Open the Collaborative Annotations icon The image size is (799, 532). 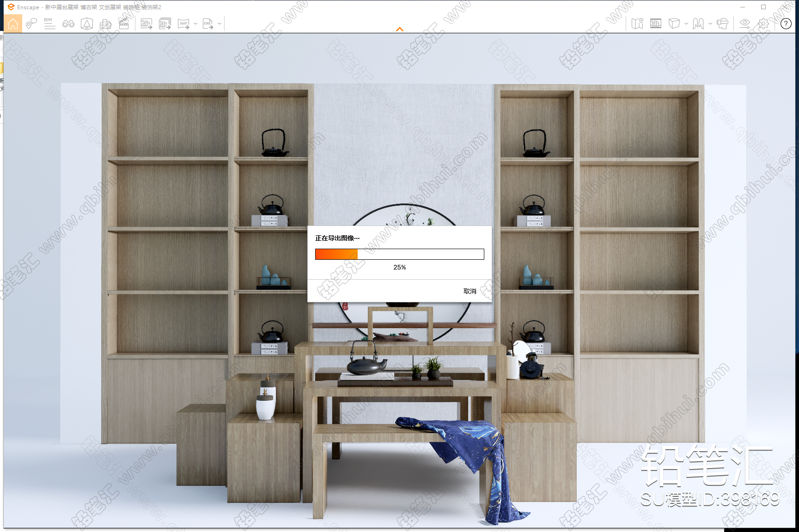[31, 24]
